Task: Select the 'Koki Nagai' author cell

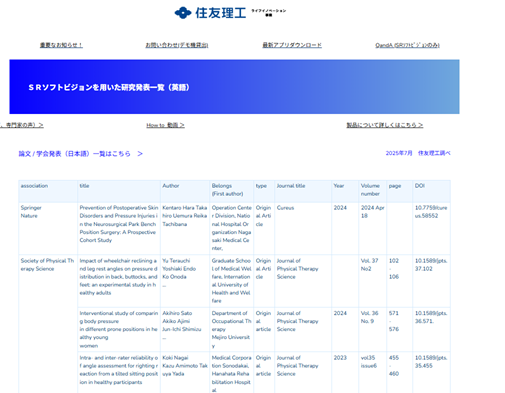Action: click(x=185, y=372)
